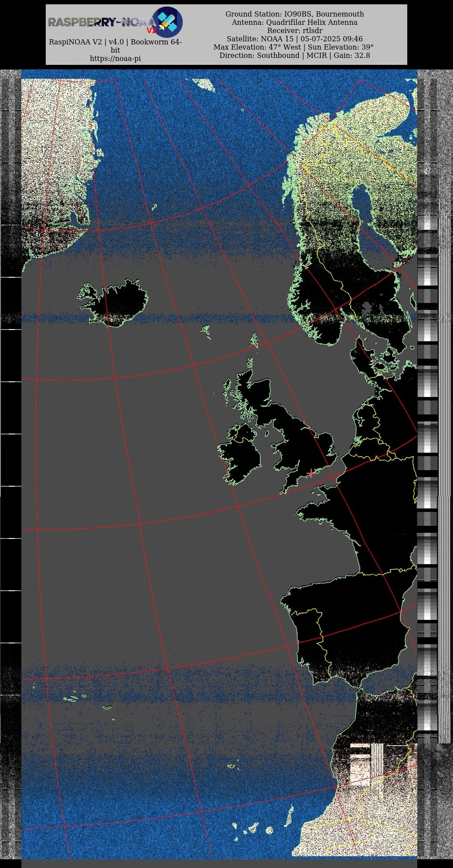Viewport: 453px width, 868px height.
Task: Click the RASPBERRY-NOAA banner wordmark
Action: coord(101,22)
